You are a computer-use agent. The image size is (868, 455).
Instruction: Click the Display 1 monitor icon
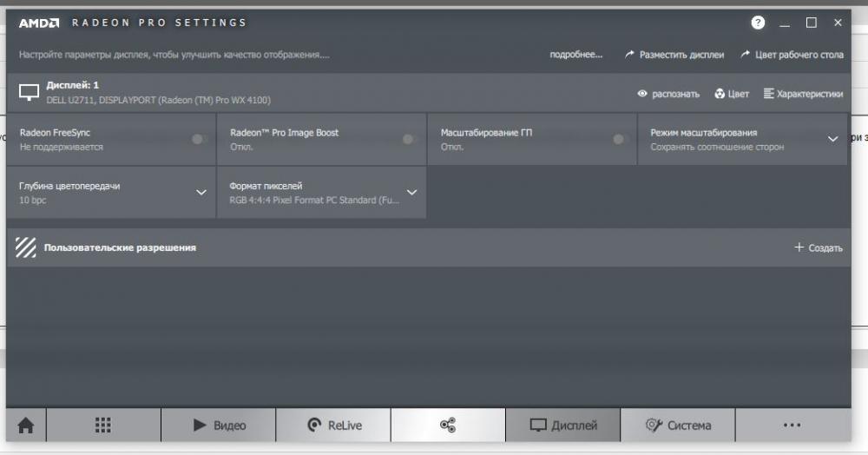click(29, 92)
